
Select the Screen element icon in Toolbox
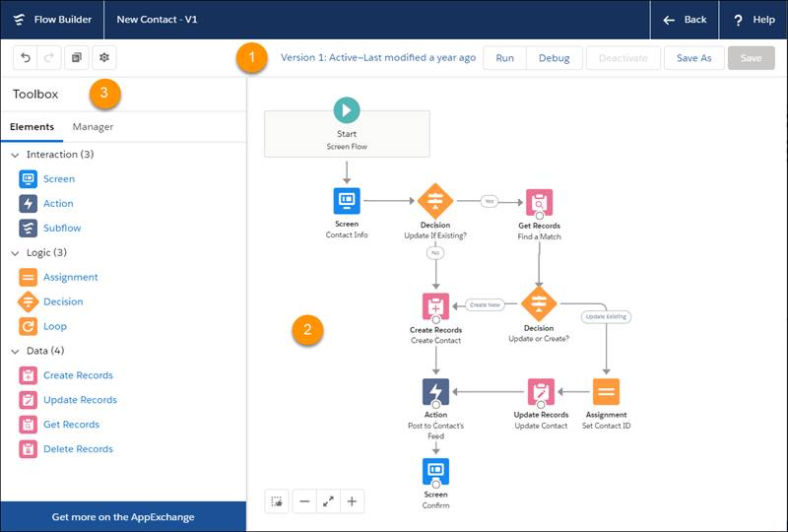(x=29, y=179)
